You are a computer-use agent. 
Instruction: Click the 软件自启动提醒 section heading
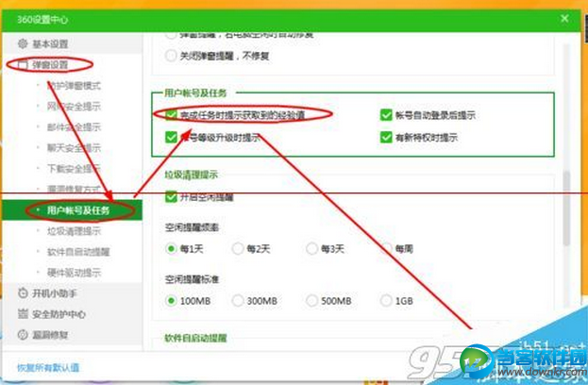[x=195, y=338]
